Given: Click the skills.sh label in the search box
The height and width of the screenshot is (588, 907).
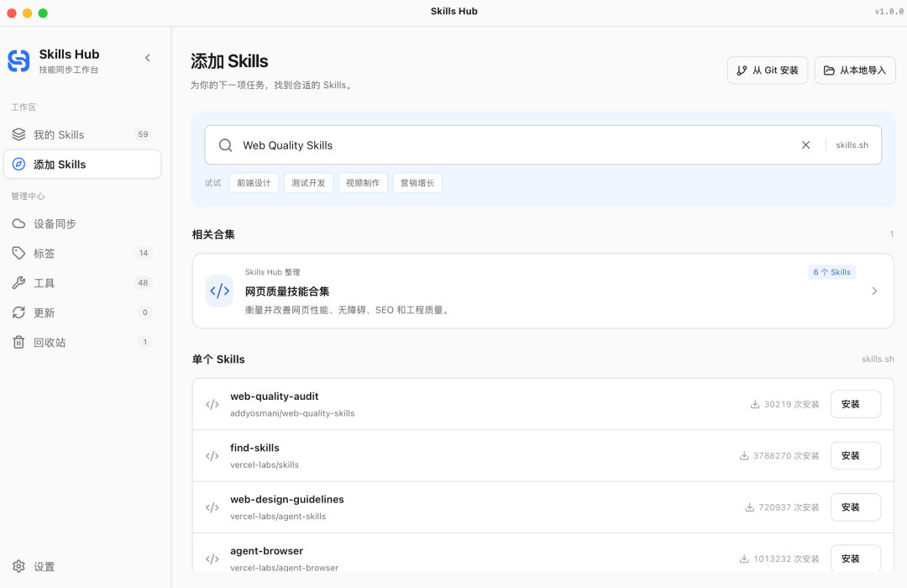Looking at the screenshot, I should (x=852, y=144).
